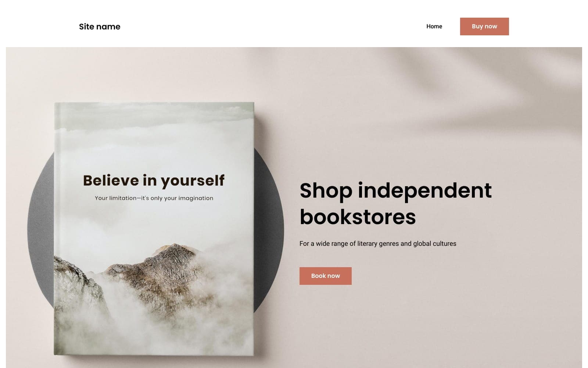
Task: Click empty header space between logo and Home
Action: pyautogui.click(x=272, y=26)
